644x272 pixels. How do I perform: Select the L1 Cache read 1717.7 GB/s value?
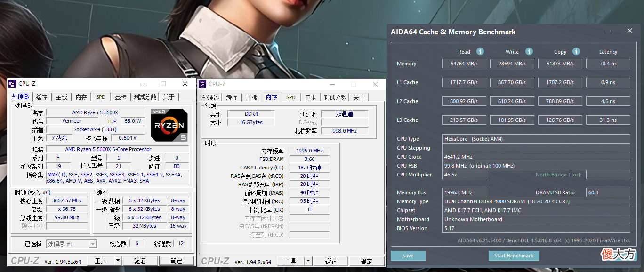(464, 82)
